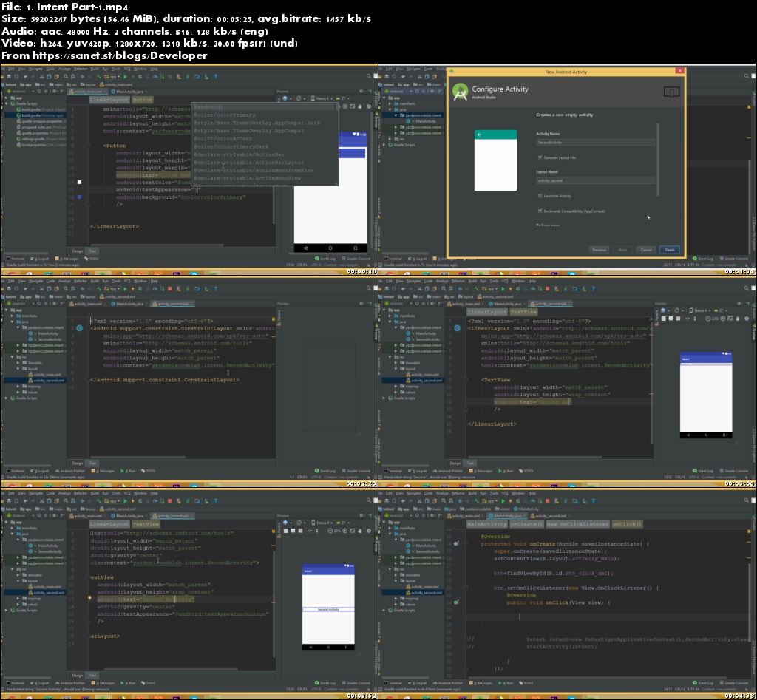Toggle Generate Layout File checkbox
This screenshot has width=757, height=700.
tap(540, 157)
